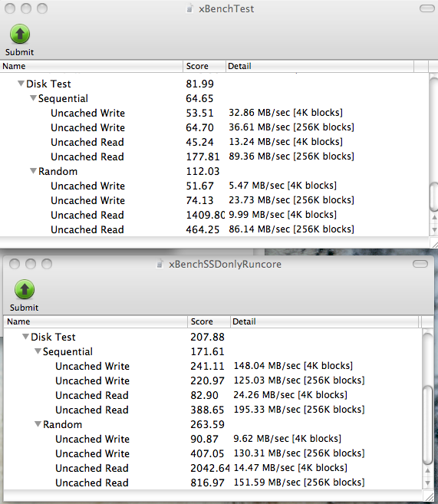Click resize grip of xBenchSSDonlyRuncore window
The height and width of the screenshot is (504, 438).
(x=429, y=496)
